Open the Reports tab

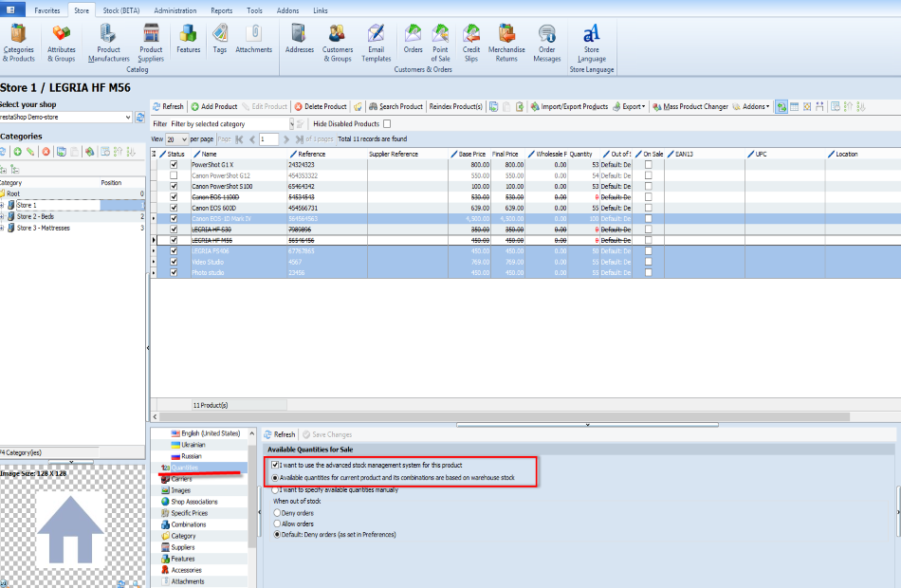(x=221, y=10)
